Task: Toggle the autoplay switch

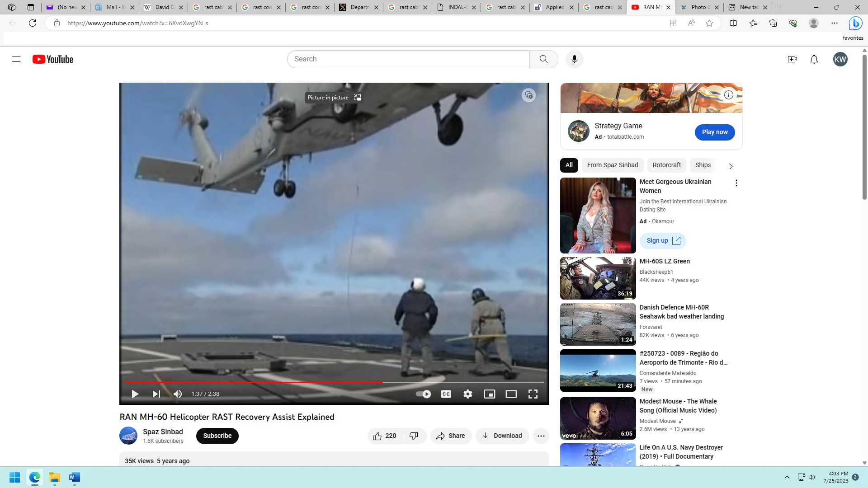Action: tap(424, 394)
